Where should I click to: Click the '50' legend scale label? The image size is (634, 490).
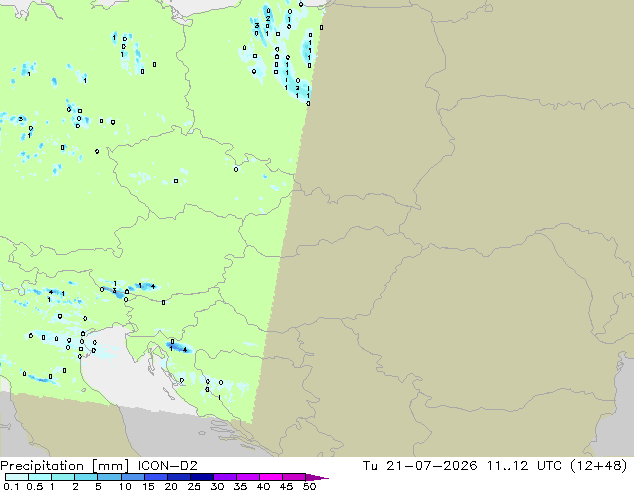pyautogui.click(x=309, y=486)
